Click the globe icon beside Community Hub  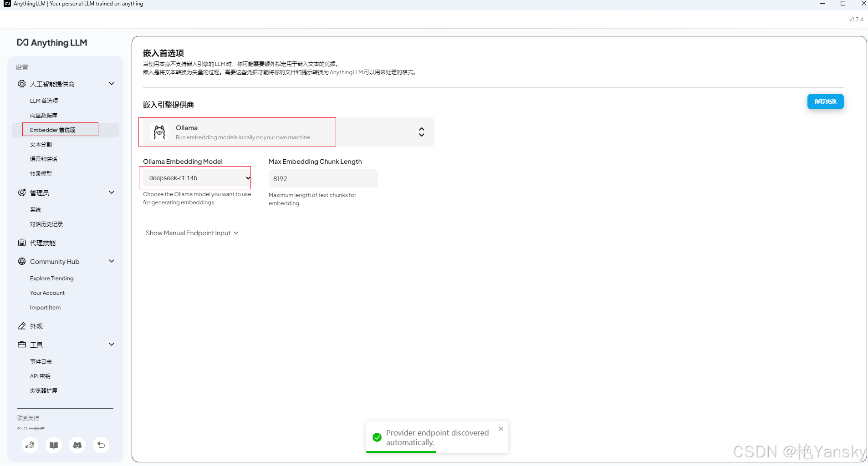click(22, 261)
